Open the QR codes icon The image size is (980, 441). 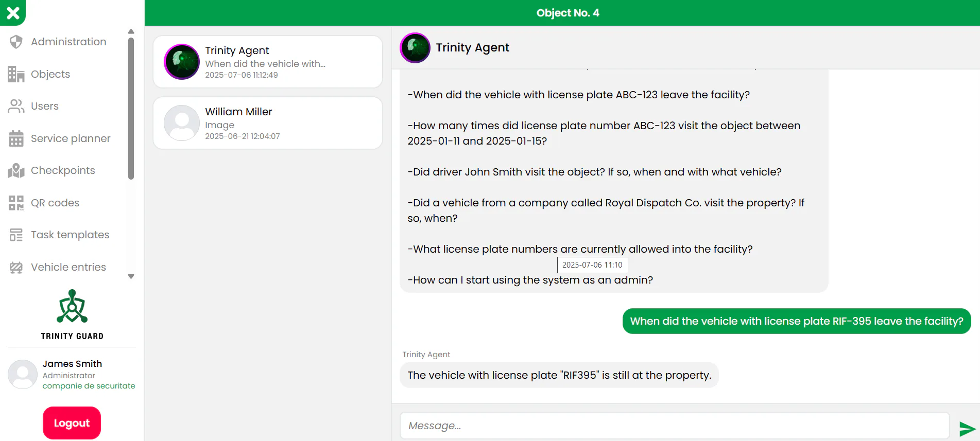pyautogui.click(x=16, y=203)
